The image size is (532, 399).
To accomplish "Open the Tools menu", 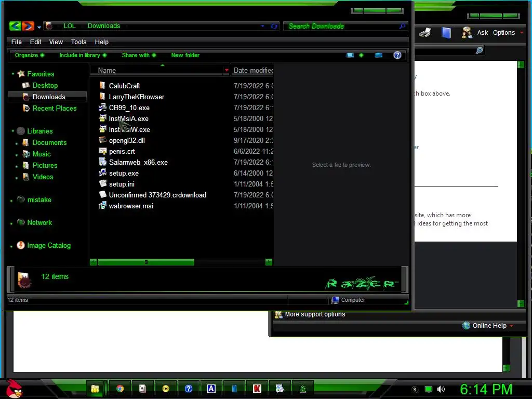I will click(79, 42).
